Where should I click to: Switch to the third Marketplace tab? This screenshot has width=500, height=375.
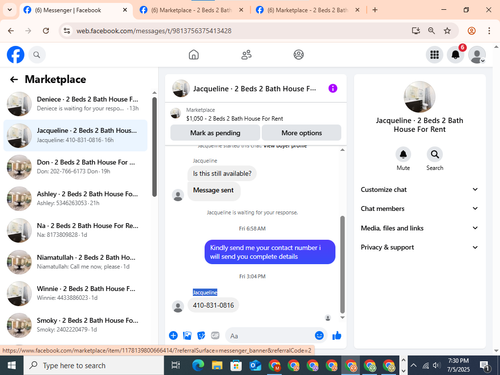point(307,10)
